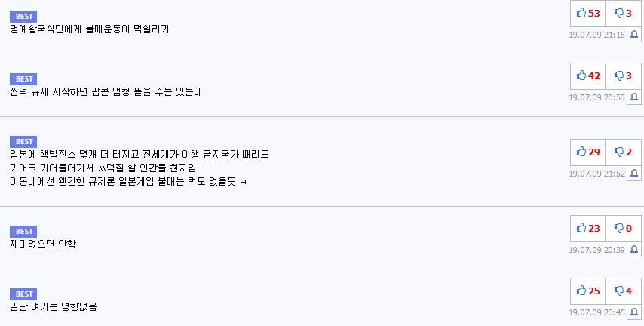Viewport: 644px width, 326px height.
Task: Report the comment posted at 20:45
Action: point(635,312)
